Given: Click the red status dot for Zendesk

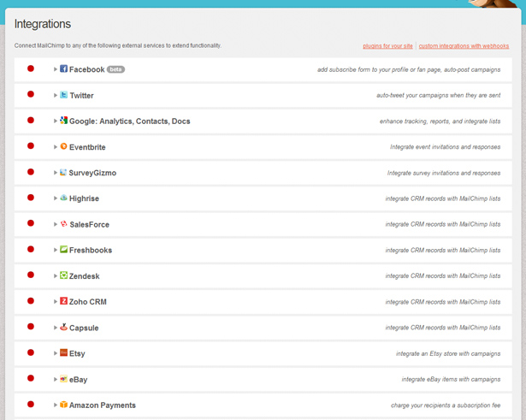Looking at the screenshot, I should (31, 275).
